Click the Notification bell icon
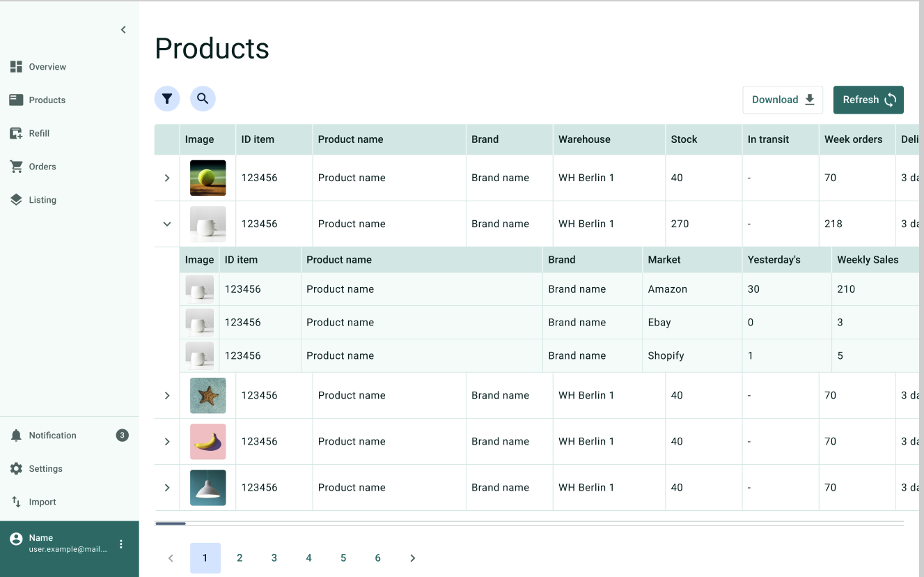 pyautogui.click(x=16, y=436)
